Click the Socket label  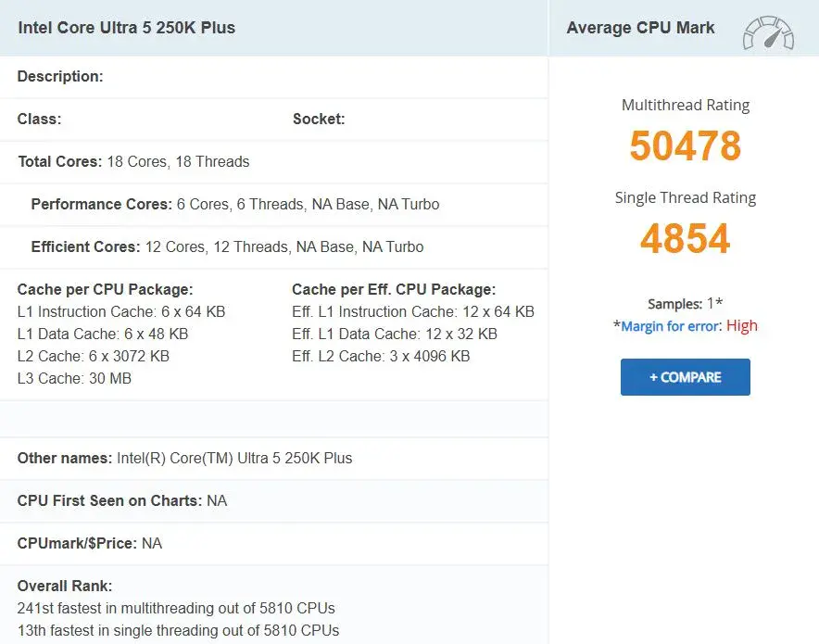click(319, 119)
